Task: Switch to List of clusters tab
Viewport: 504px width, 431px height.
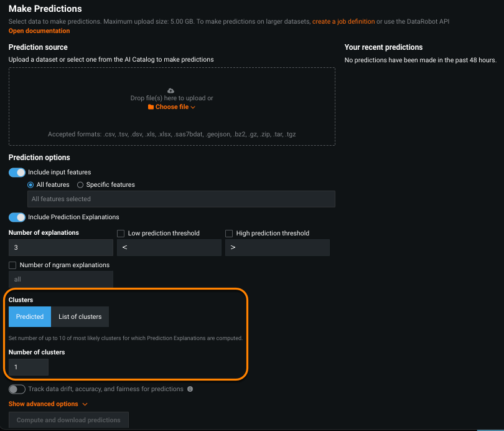Action: (80, 316)
